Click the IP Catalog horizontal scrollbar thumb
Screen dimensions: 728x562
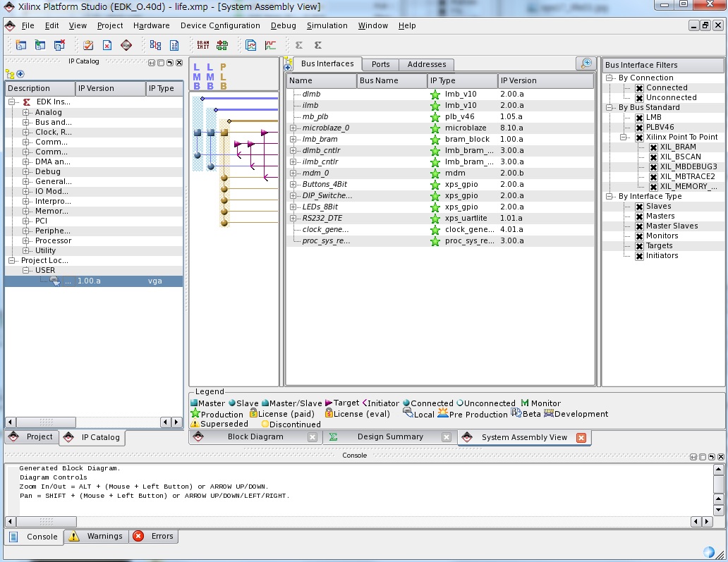click(x=46, y=422)
